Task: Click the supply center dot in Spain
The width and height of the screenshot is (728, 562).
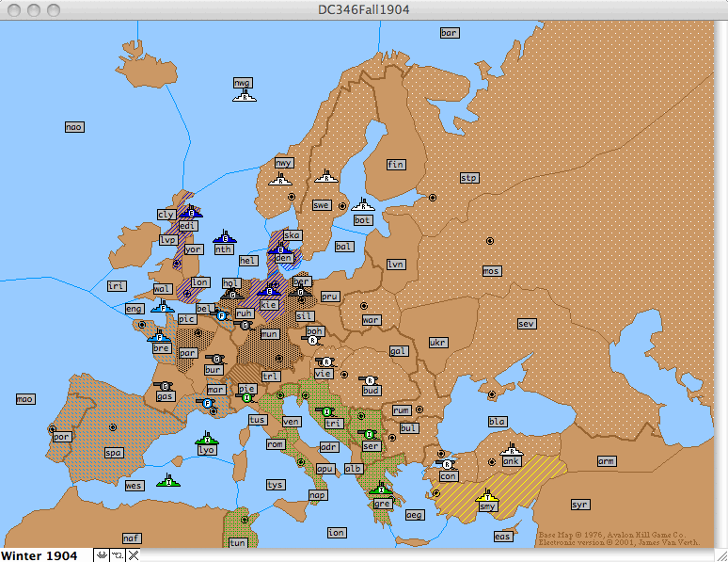Action: (112, 427)
